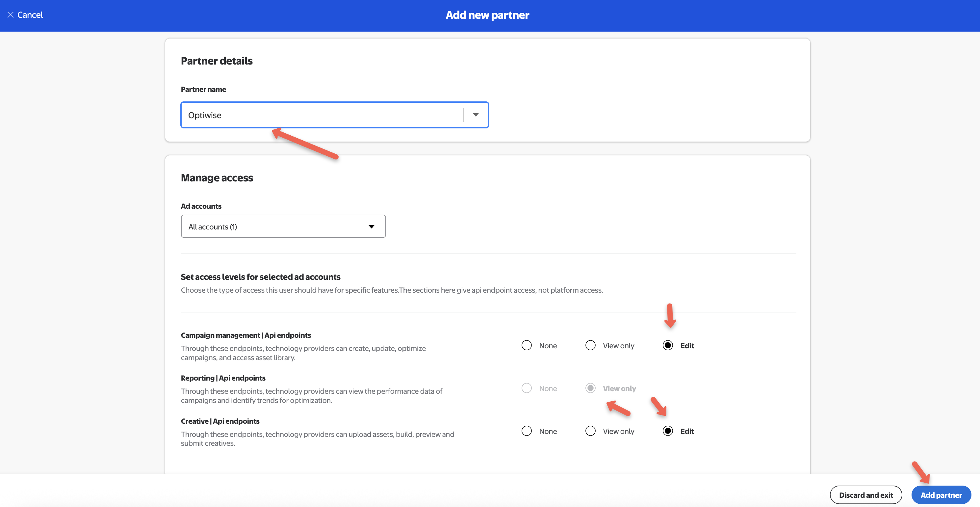
Task: Choose Edit for Creative endpoints
Action: click(668, 431)
